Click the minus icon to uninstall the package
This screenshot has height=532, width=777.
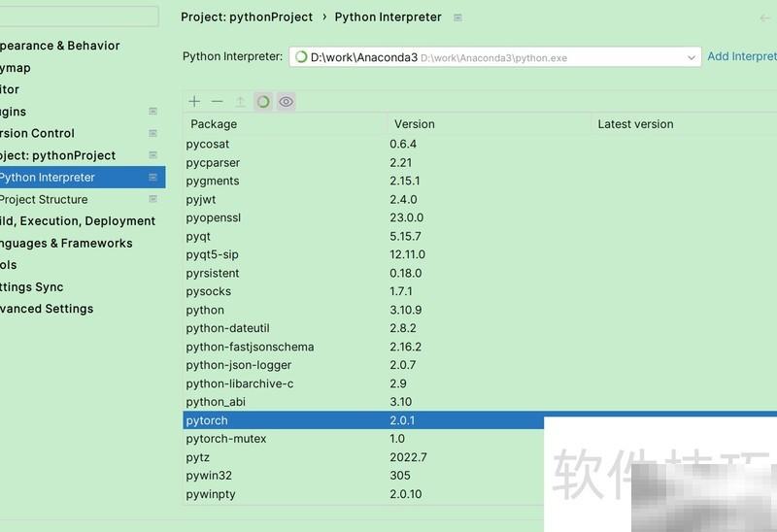coord(217,102)
